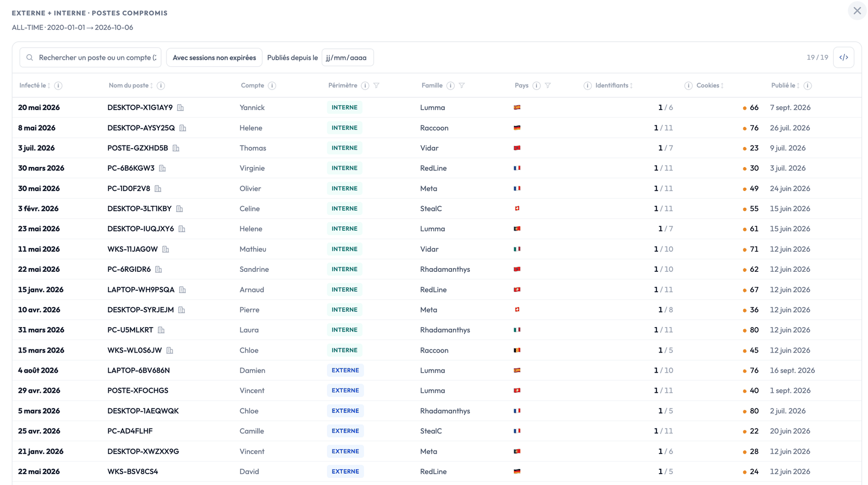Show info icon next to Compte
This screenshot has width=868, height=485.
click(x=272, y=86)
